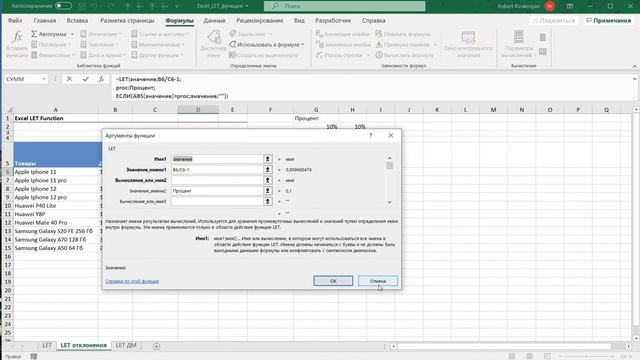The height and width of the screenshot is (360, 640).
Task: Open the Рецензирование ribbon tab
Action: pos(260,20)
